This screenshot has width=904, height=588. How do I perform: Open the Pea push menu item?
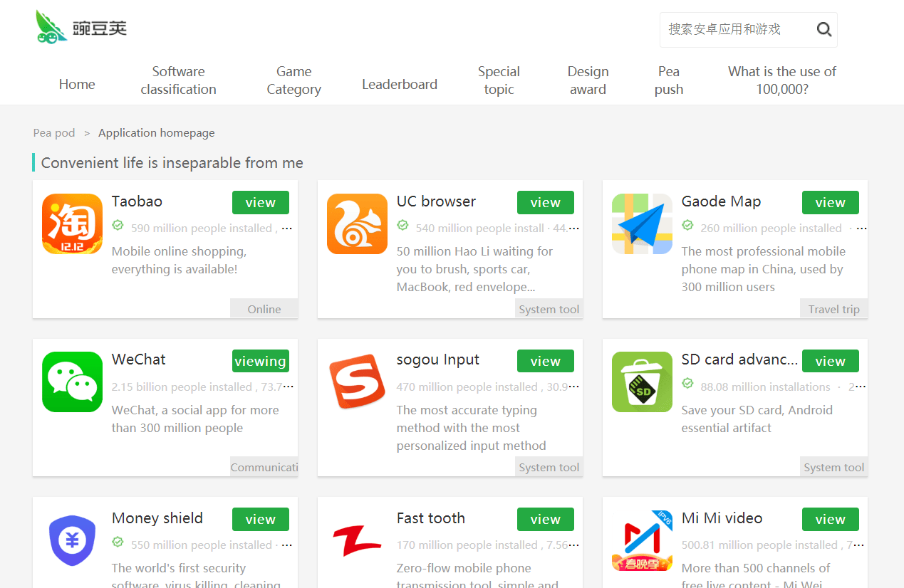coord(669,80)
